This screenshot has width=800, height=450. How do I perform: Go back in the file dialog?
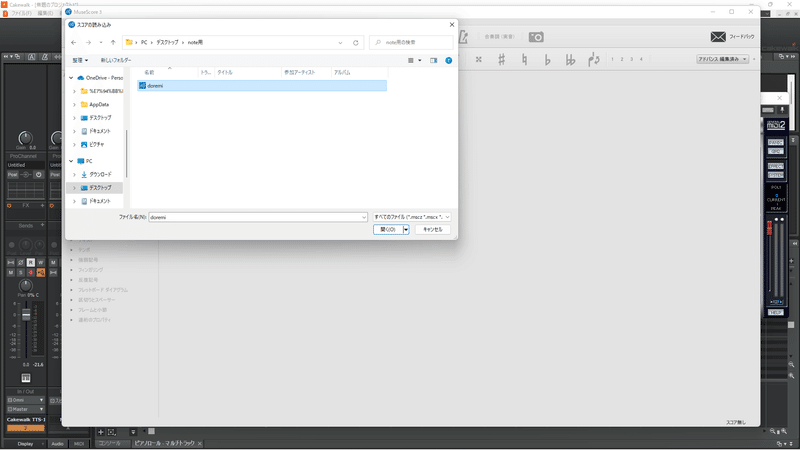point(74,42)
